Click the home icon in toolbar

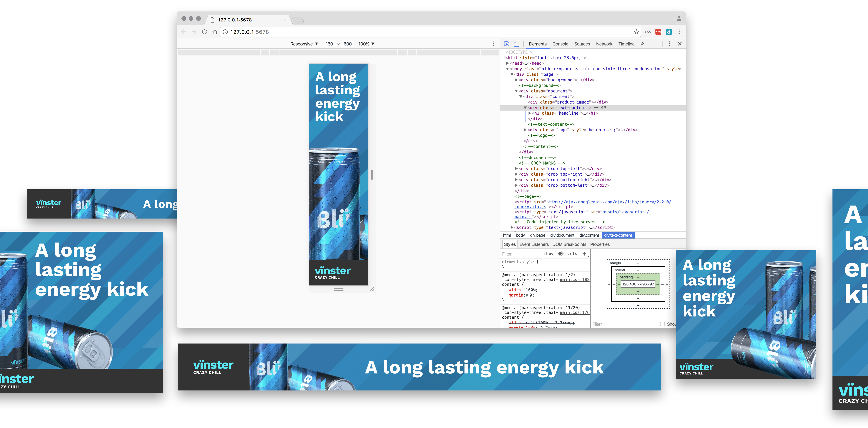(x=215, y=32)
